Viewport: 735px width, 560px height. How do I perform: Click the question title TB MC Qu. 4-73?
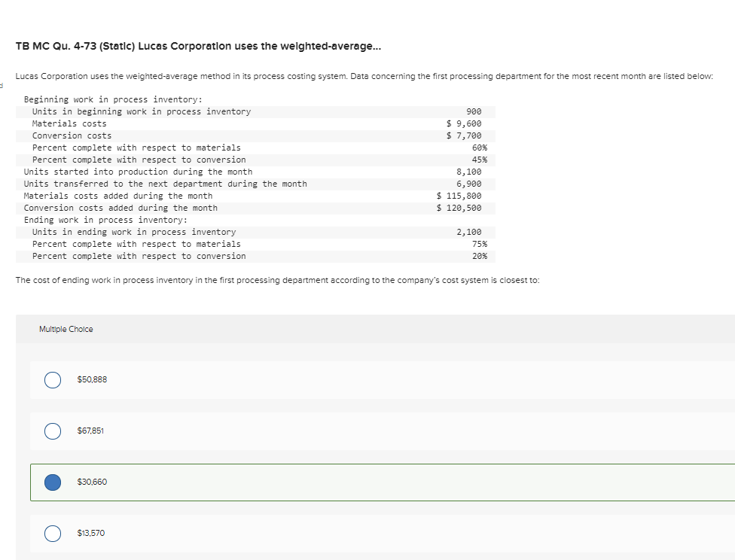point(198,47)
